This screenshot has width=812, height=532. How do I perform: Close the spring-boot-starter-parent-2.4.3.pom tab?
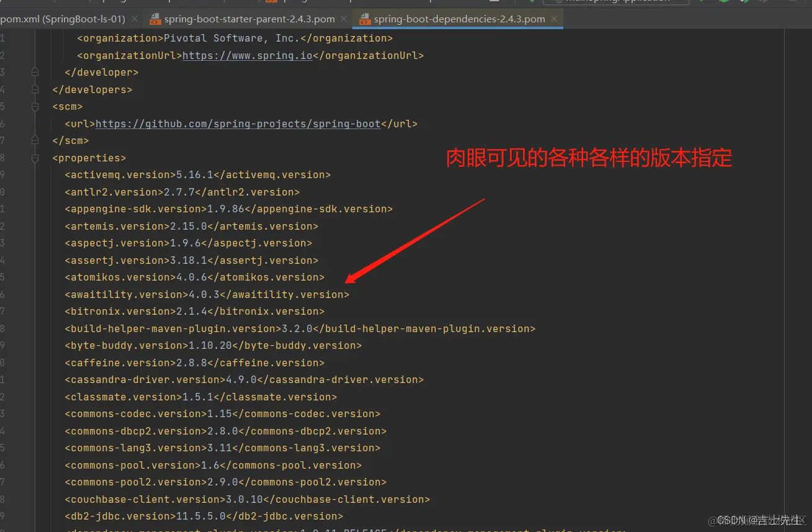point(344,19)
